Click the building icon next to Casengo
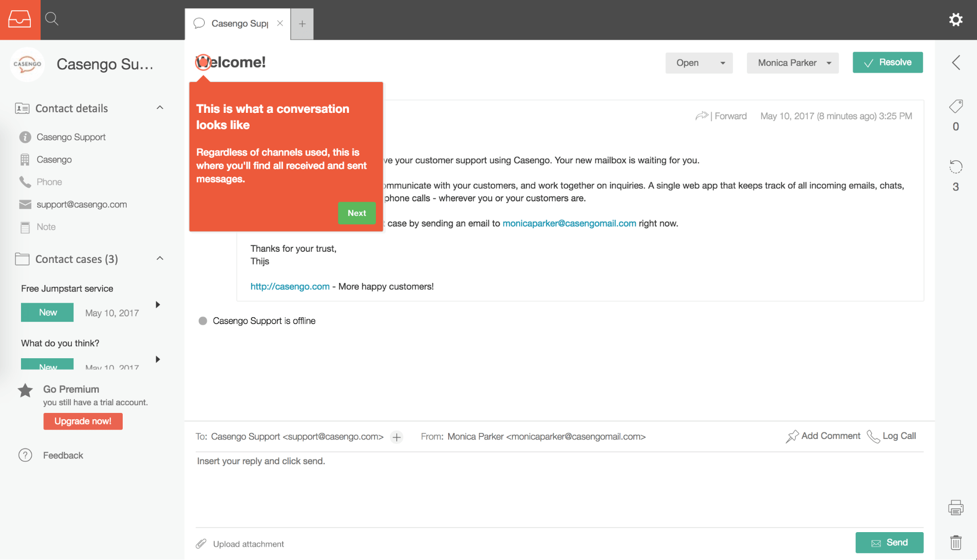 pos(25,159)
